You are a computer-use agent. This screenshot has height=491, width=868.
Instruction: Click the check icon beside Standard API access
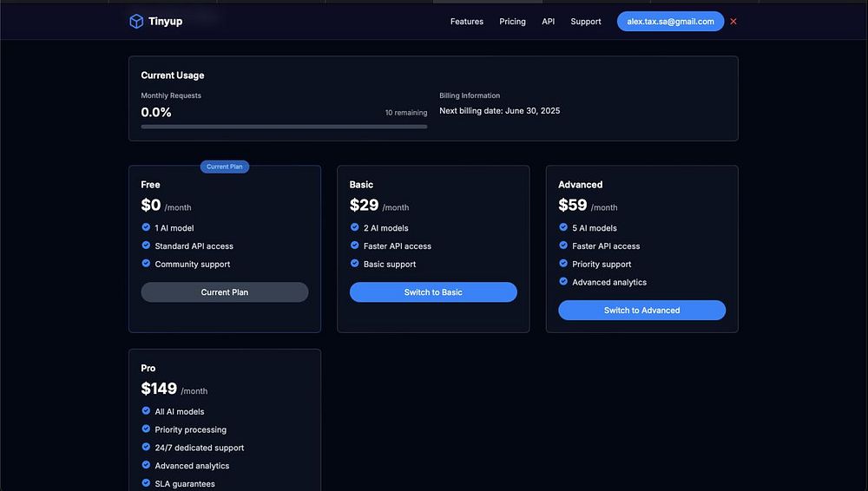coord(146,245)
